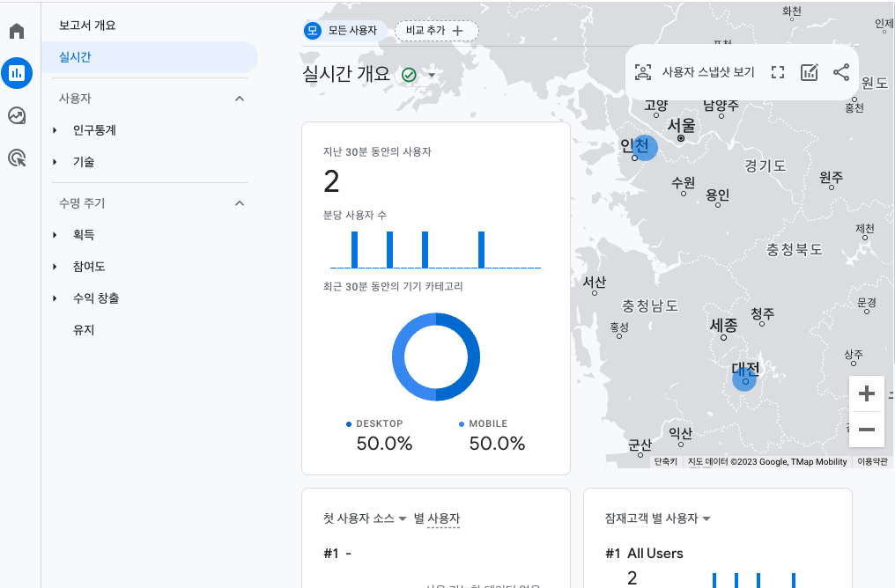
Task: Select 보고서 개요 in the sidebar
Action: 87,26
